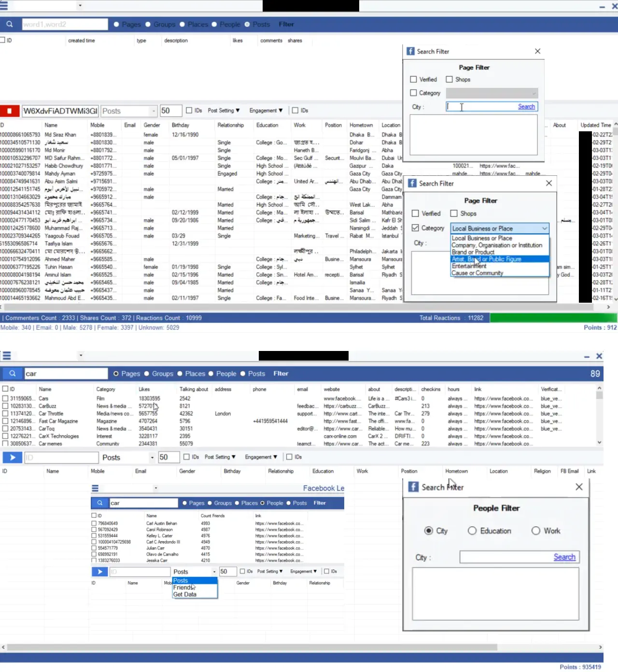Click small play button in nested window
Screen dimensions: 618x672
pos(99,572)
